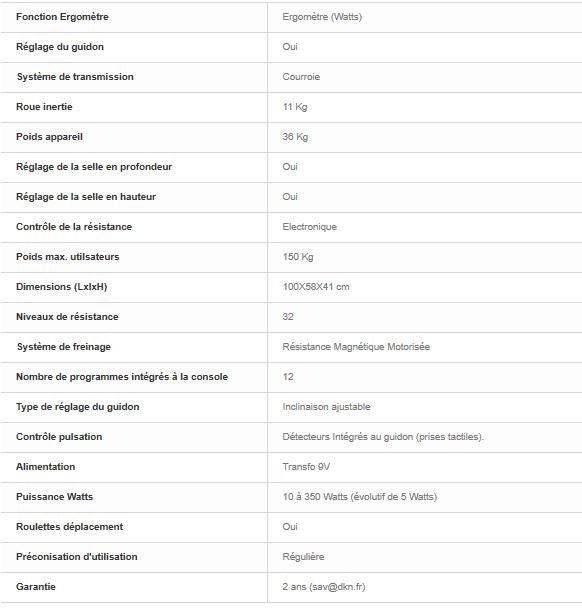Image resolution: width=582 pixels, height=615 pixels.
Task: Click Contrôle de la résistance label
Action: tap(74, 227)
